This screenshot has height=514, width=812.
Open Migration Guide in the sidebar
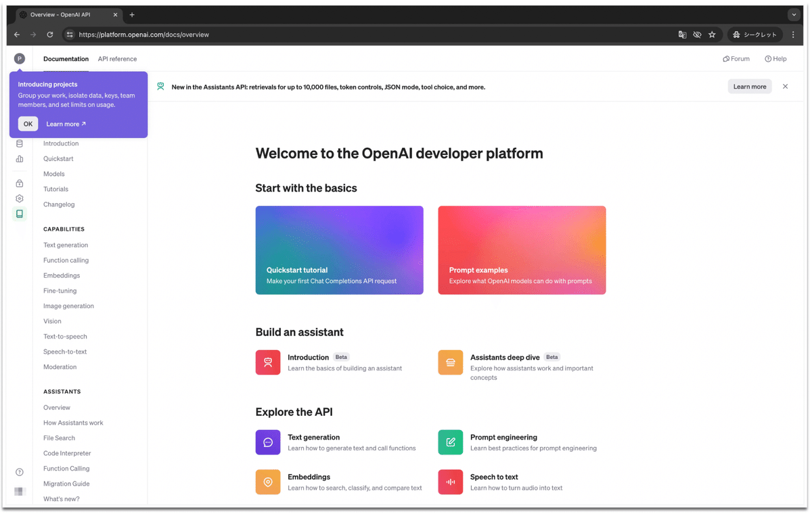[66, 484]
